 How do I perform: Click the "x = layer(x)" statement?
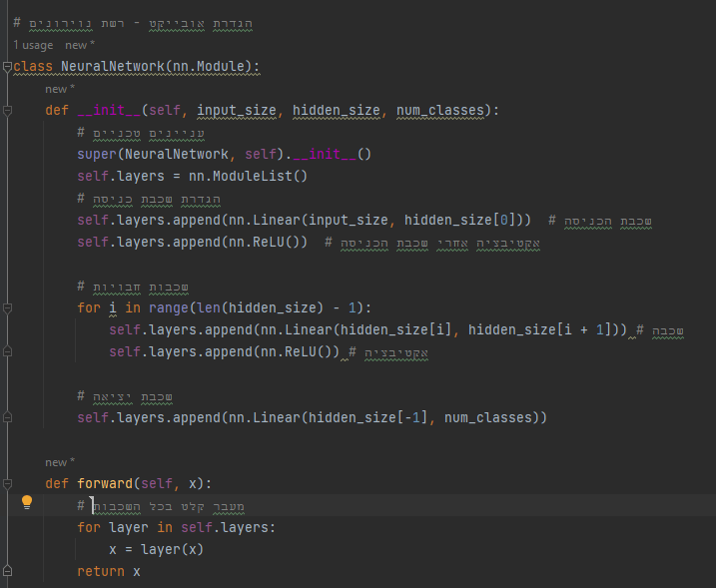coord(156,550)
